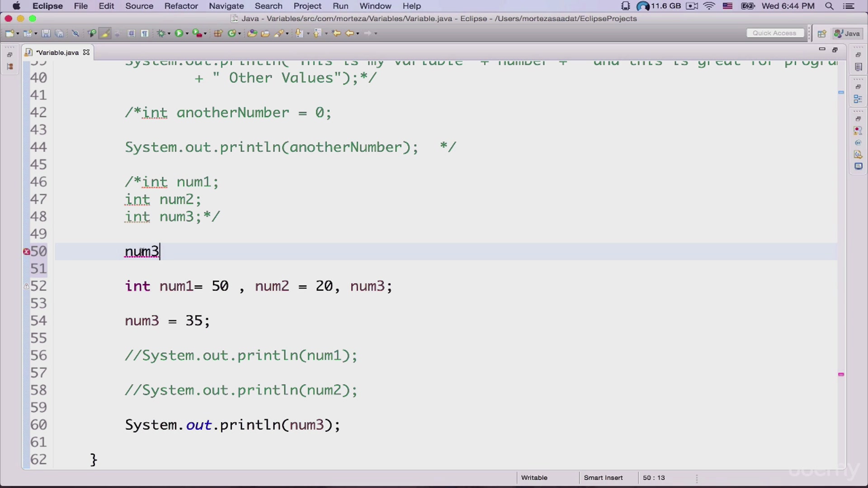This screenshot has height=488, width=868.
Task: Open the Refactor menu
Action: tap(181, 6)
